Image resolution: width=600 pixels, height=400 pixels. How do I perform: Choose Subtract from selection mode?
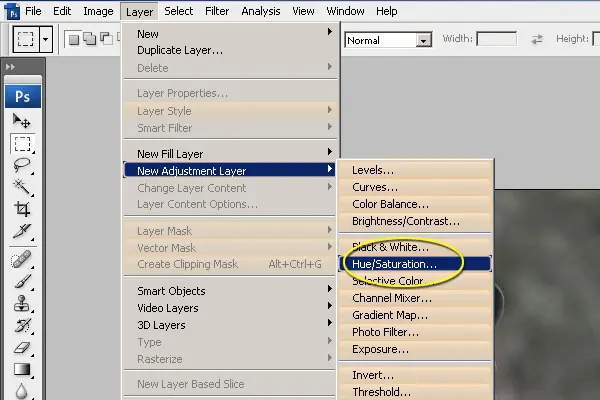click(106, 39)
